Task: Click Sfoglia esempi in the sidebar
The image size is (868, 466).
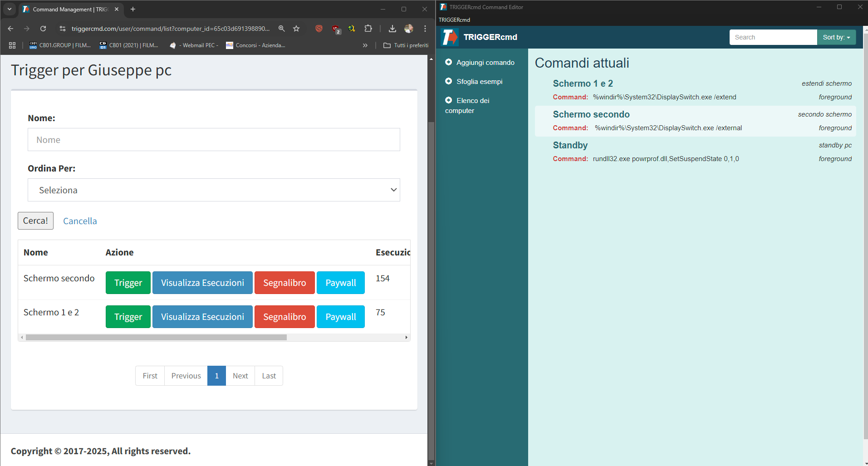Action: pyautogui.click(x=480, y=82)
